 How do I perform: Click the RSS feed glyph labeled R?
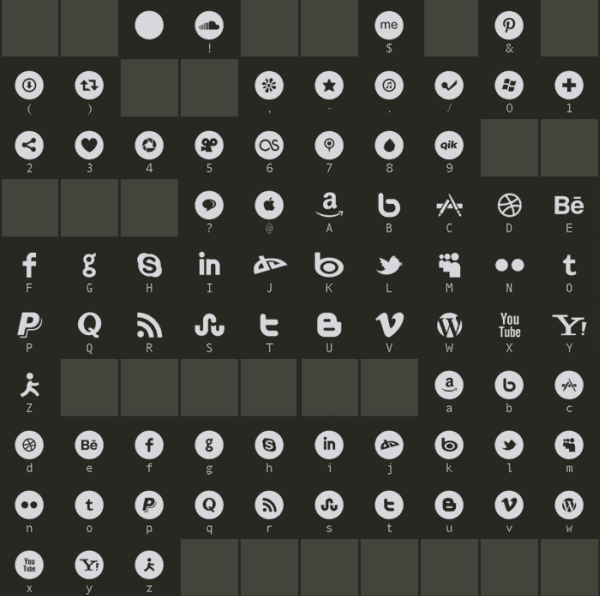[149, 325]
